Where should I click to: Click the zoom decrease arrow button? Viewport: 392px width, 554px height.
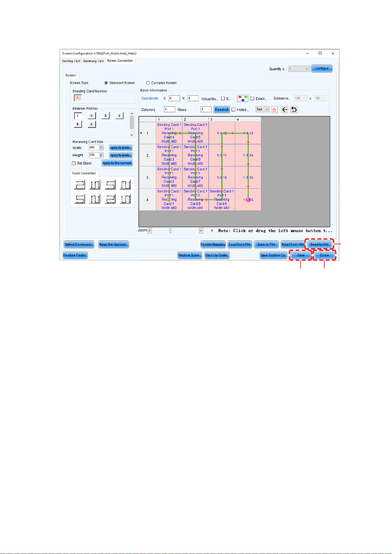click(150, 231)
